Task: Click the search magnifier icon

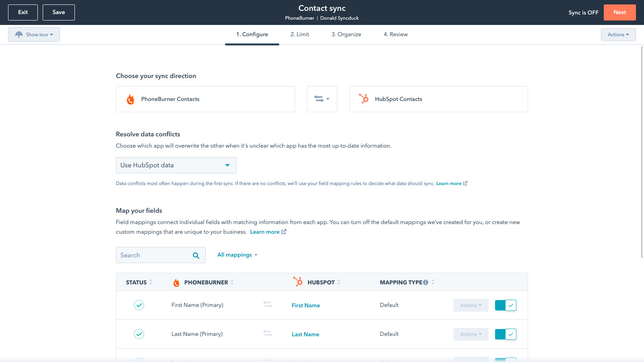Action: 196,255
